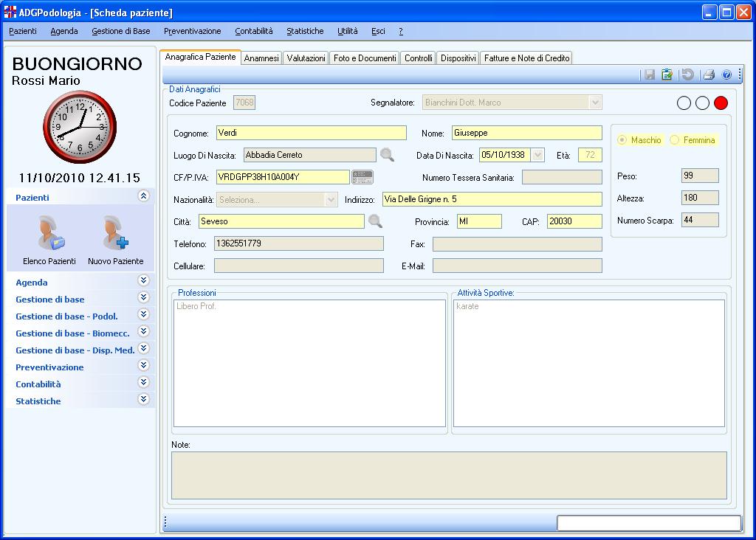The height and width of the screenshot is (540, 756).
Task: Click the clipboard edit icon in toolbar
Action: pyautogui.click(x=667, y=75)
